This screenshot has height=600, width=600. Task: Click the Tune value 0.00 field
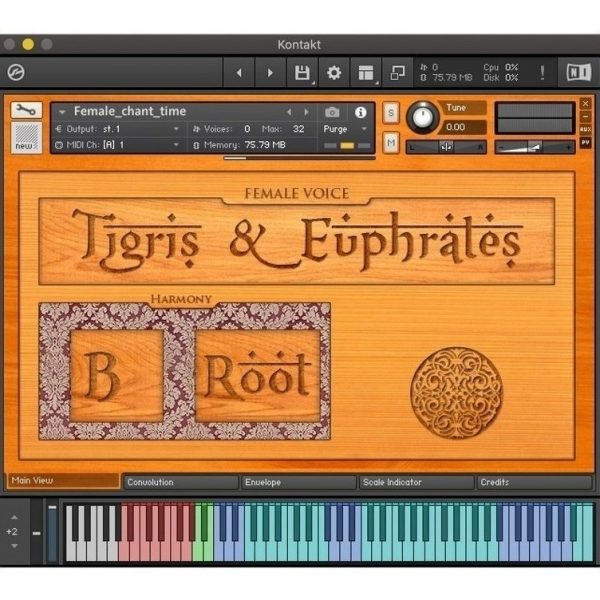462,127
